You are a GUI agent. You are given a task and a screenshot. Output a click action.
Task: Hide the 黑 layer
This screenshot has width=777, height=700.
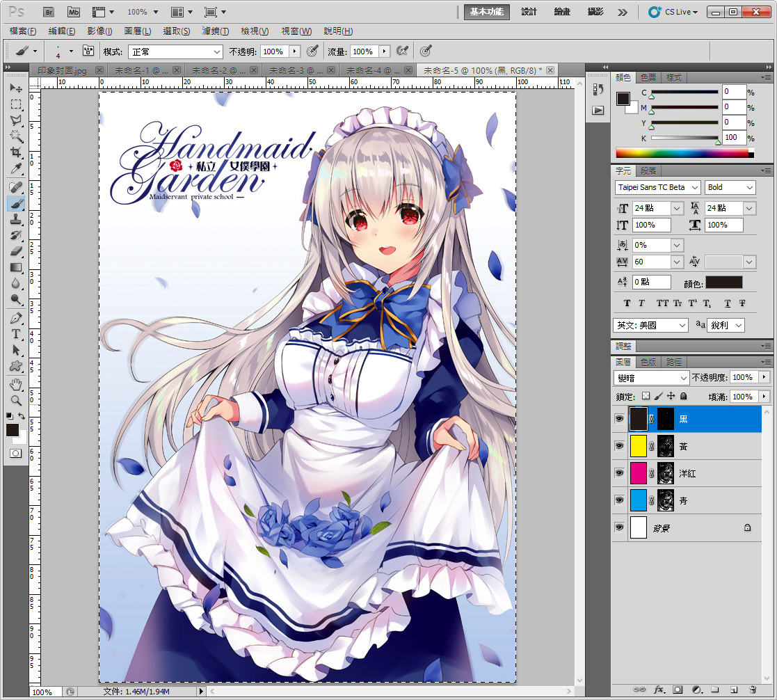pos(619,419)
